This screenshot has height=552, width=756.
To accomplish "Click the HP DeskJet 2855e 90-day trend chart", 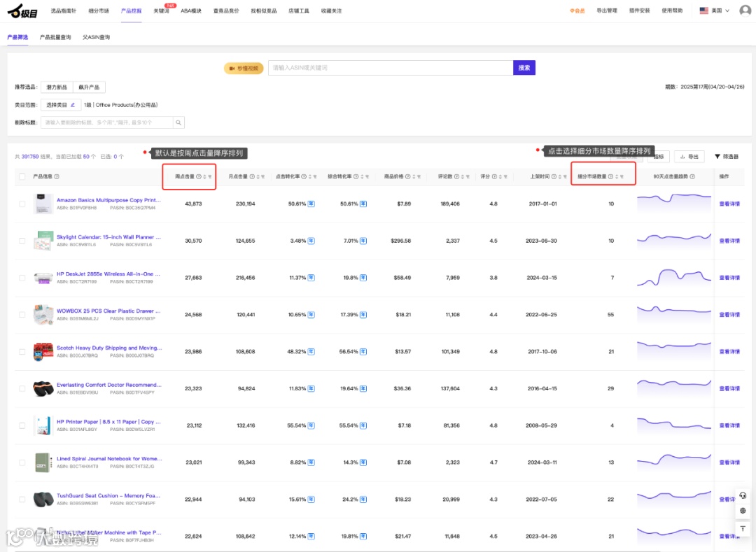I will click(674, 278).
